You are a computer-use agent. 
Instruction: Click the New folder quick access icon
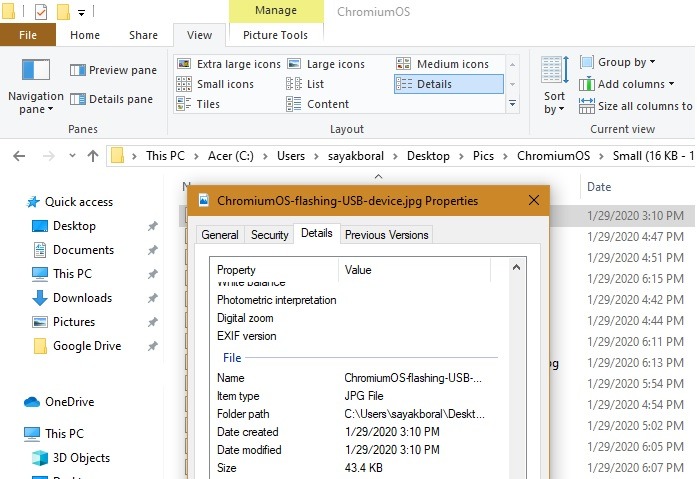click(63, 12)
